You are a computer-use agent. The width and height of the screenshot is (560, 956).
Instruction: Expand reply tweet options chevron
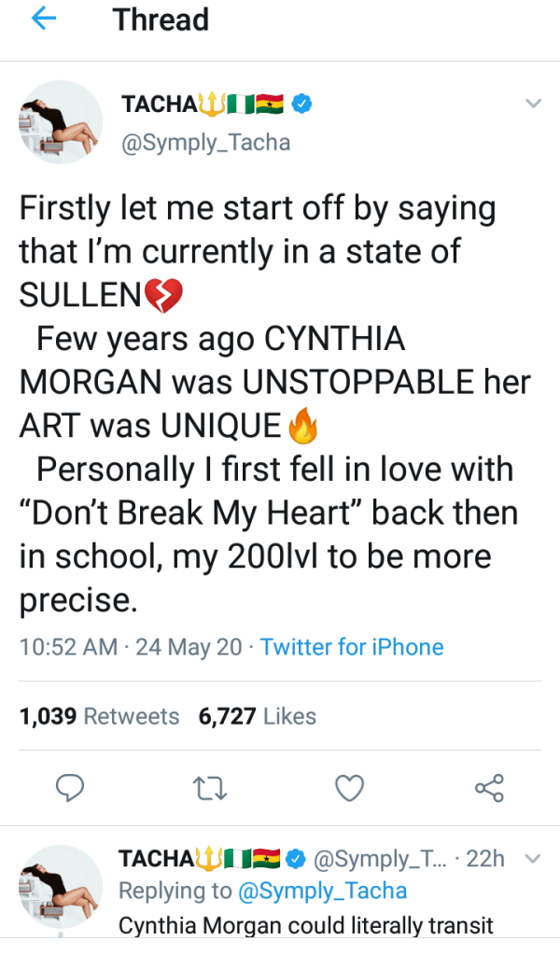pos(533,858)
